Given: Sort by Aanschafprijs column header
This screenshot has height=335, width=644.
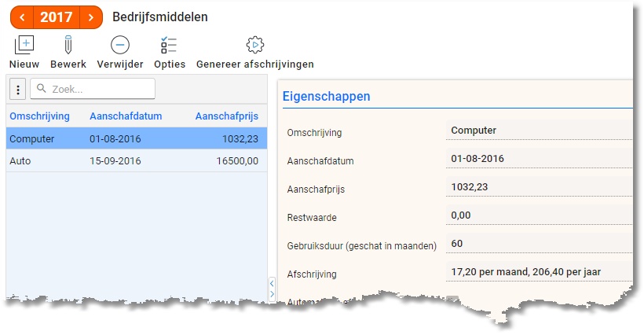Looking at the screenshot, I should pos(227,116).
